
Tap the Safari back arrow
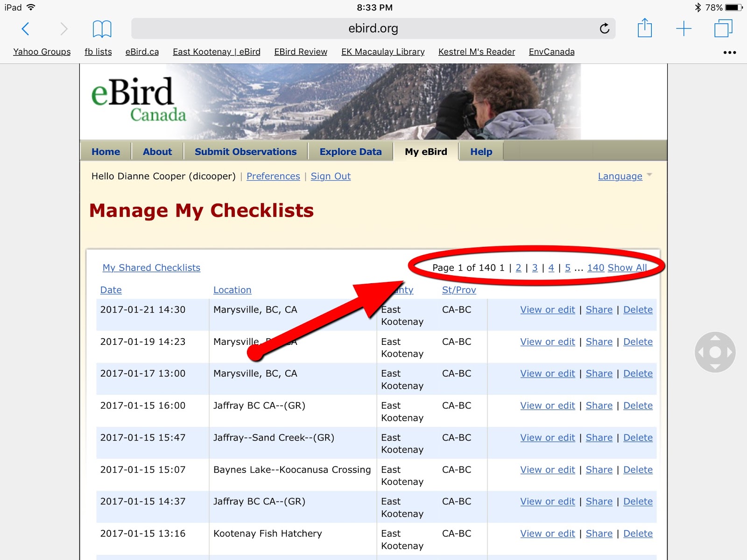[26, 29]
